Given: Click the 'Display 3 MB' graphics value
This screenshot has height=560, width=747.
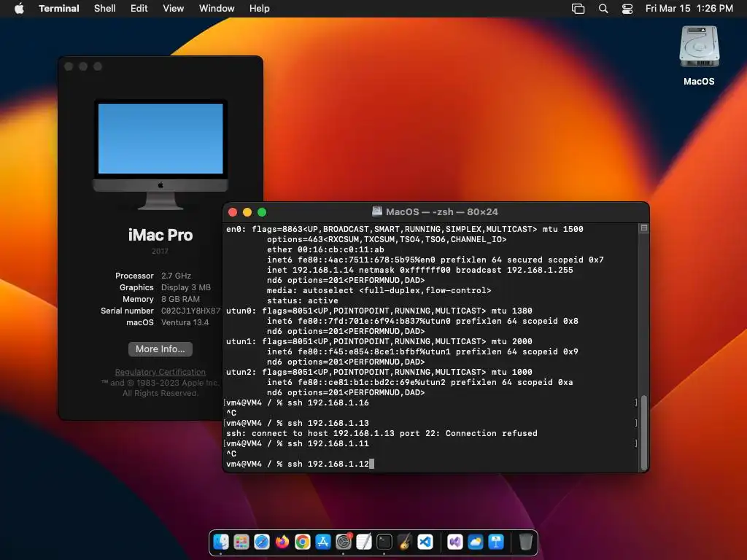Looking at the screenshot, I should [x=186, y=287].
